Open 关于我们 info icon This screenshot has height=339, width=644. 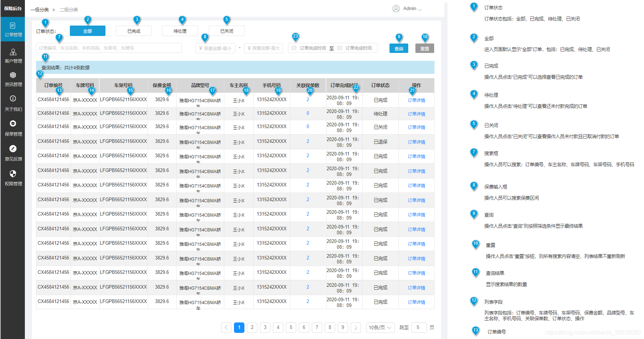13,99
